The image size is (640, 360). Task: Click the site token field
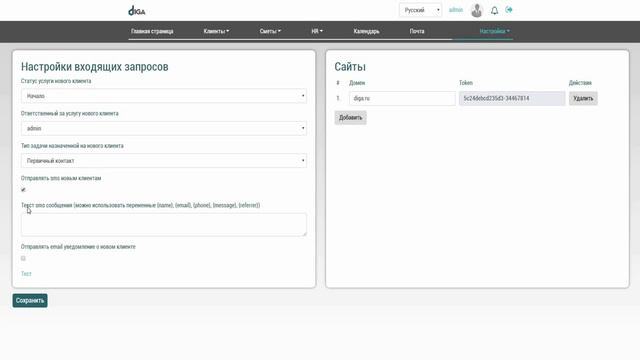click(x=512, y=98)
